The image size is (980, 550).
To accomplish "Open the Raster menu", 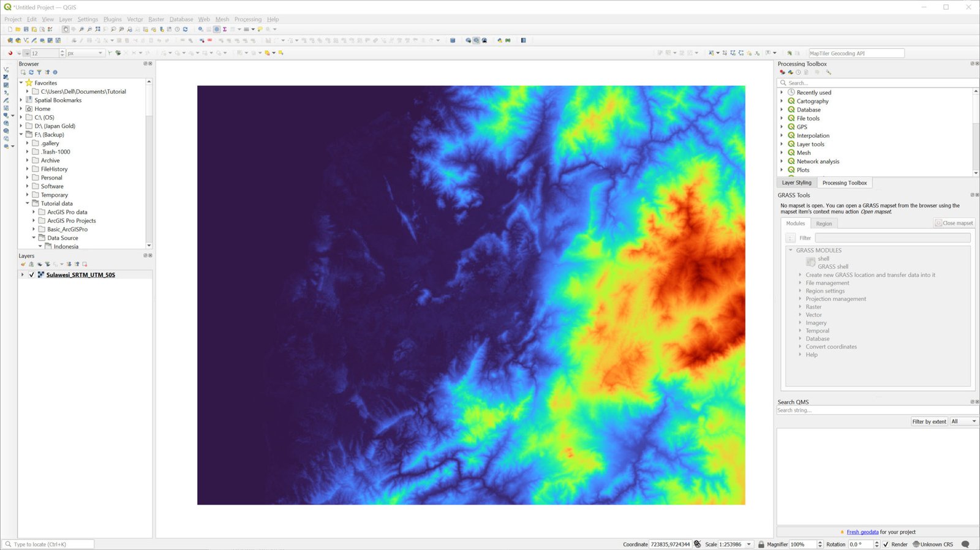I will 156,19.
